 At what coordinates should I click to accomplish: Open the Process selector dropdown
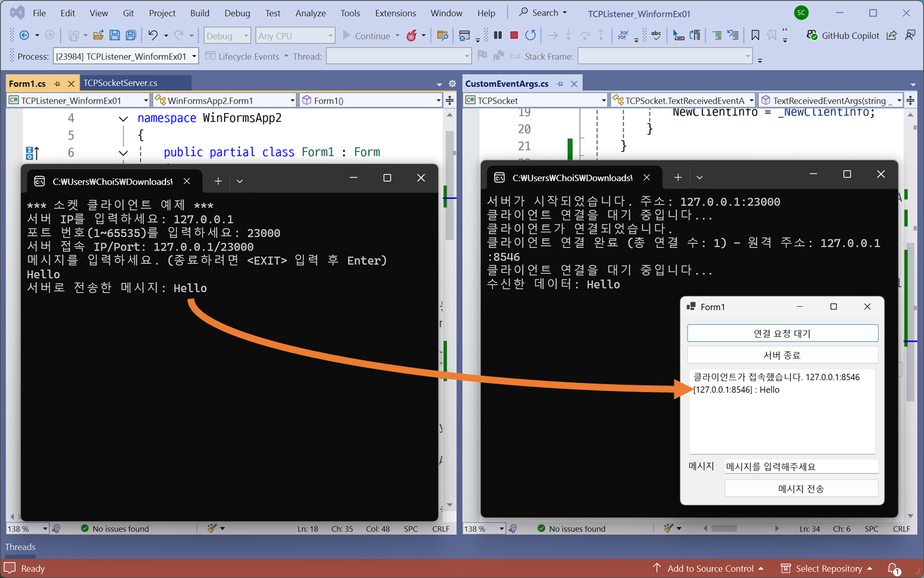click(126, 56)
